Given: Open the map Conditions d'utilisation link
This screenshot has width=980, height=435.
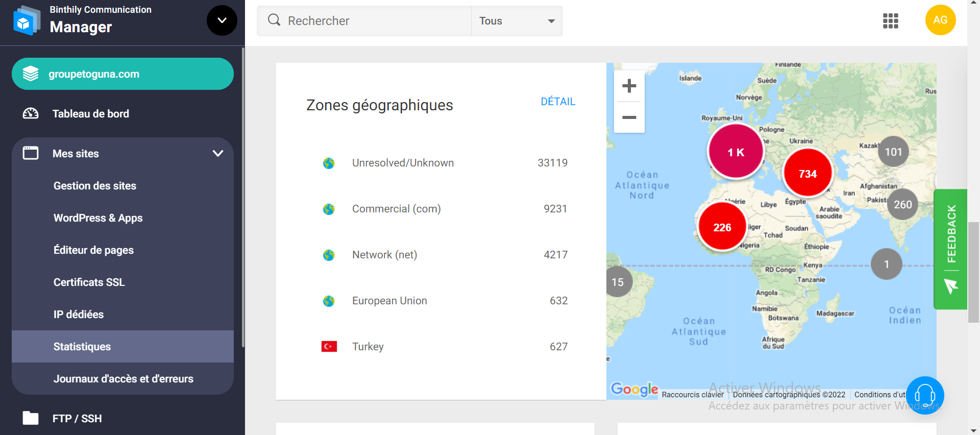Looking at the screenshot, I should [880, 395].
